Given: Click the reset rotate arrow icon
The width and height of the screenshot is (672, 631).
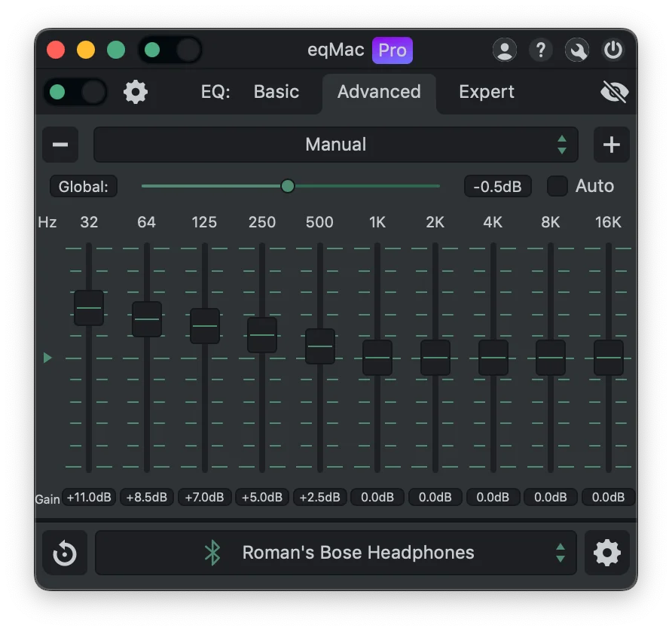Looking at the screenshot, I should [x=65, y=553].
